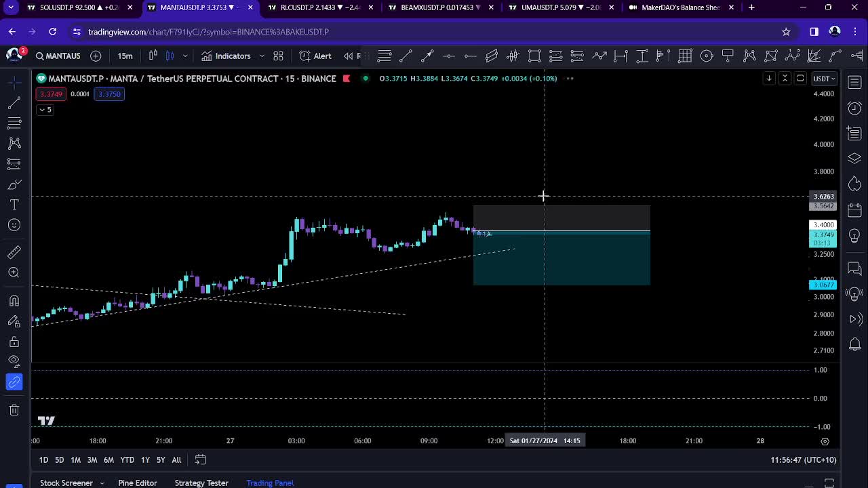The width and height of the screenshot is (868, 488).
Task: Open the emoji icons tool
Action: [14, 225]
